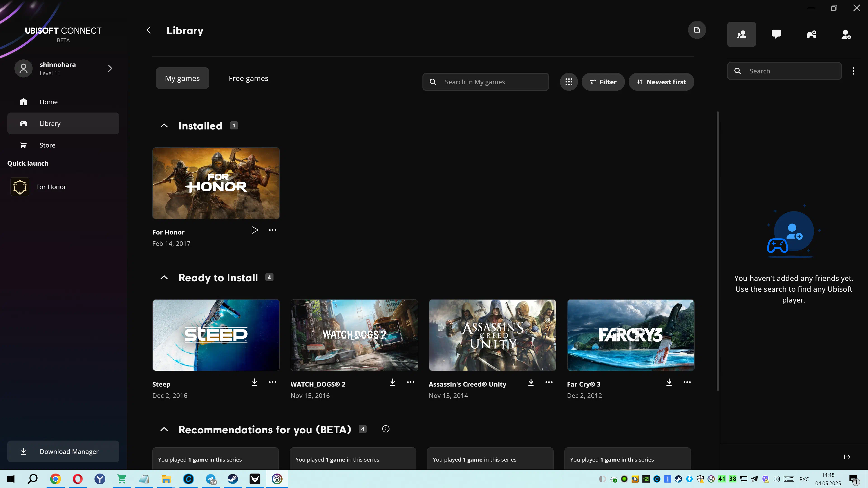The width and height of the screenshot is (868, 488).
Task: Go back using the Library back arrow
Action: coord(149,30)
